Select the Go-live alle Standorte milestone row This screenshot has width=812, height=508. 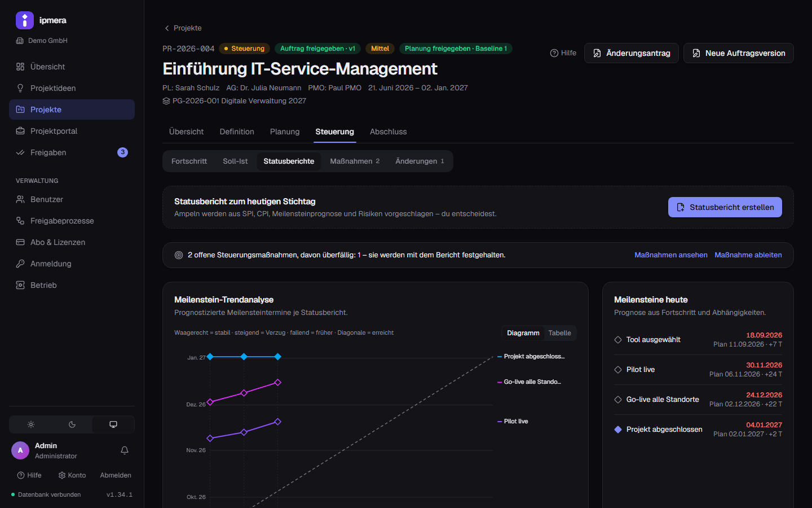pyautogui.click(x=698, y=400)
